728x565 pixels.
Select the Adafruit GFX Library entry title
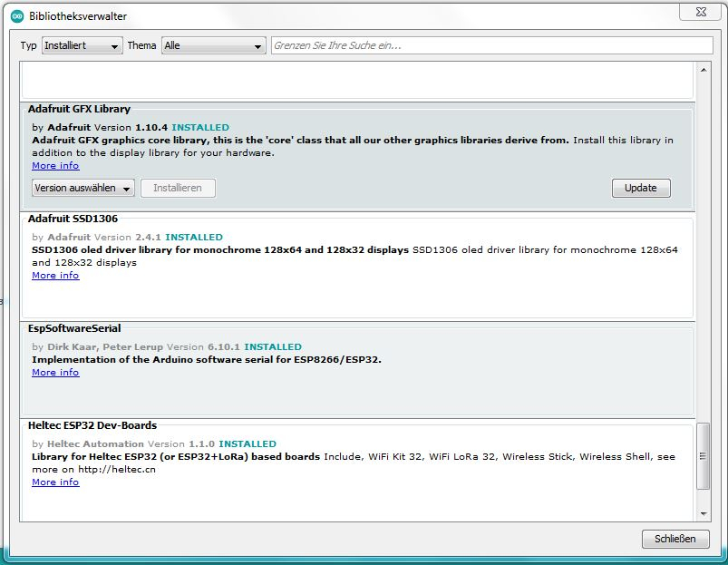pos(79,109)
